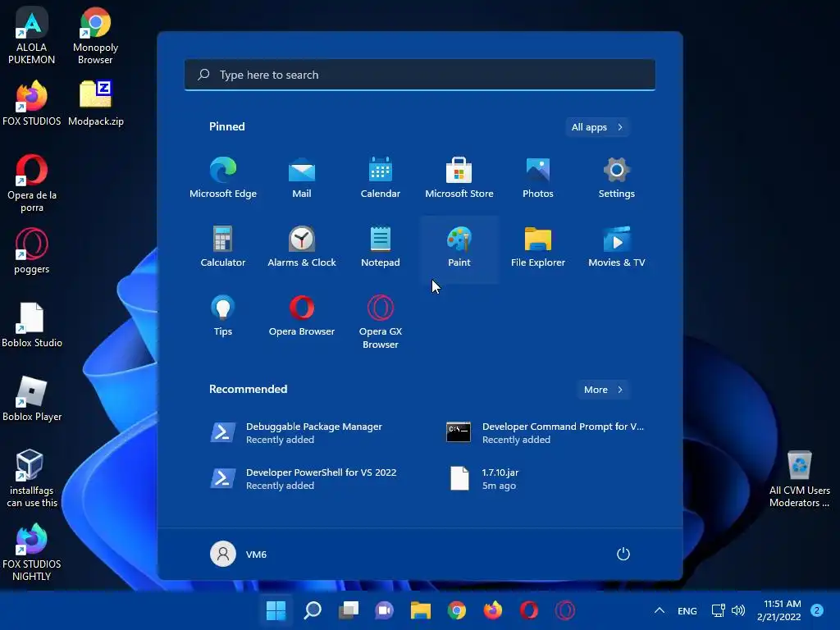Image resolution: width=840 pixels, height=630 pixels.
Task: Open the Calendar app
Action: click(381, 178)
